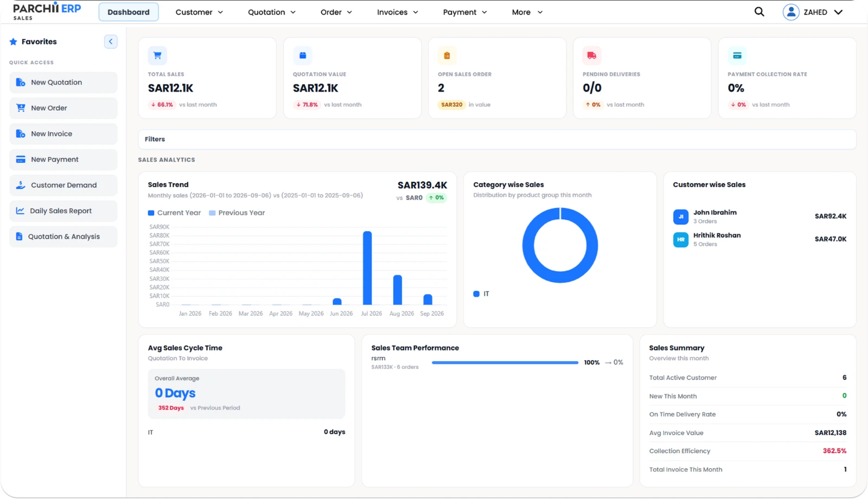This screenshot has height=499, width=868.
Task: Click the Open Sales Order clipboard icon
Action: tap(447, 55)
